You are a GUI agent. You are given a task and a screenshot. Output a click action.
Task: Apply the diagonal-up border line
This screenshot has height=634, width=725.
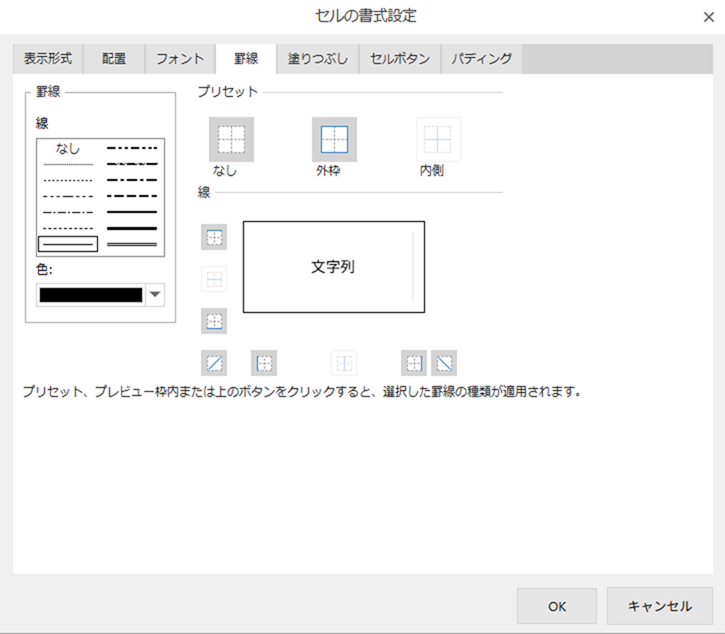coord(215,362)
